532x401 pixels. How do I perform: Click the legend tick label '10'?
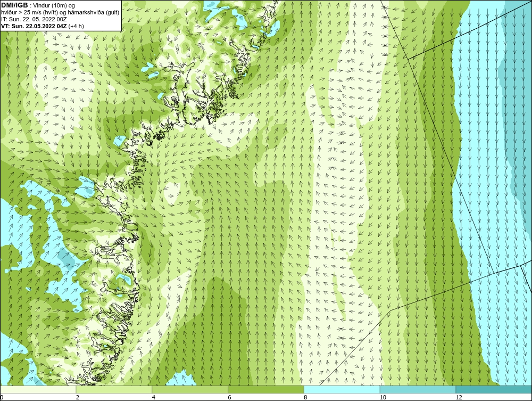383,397
